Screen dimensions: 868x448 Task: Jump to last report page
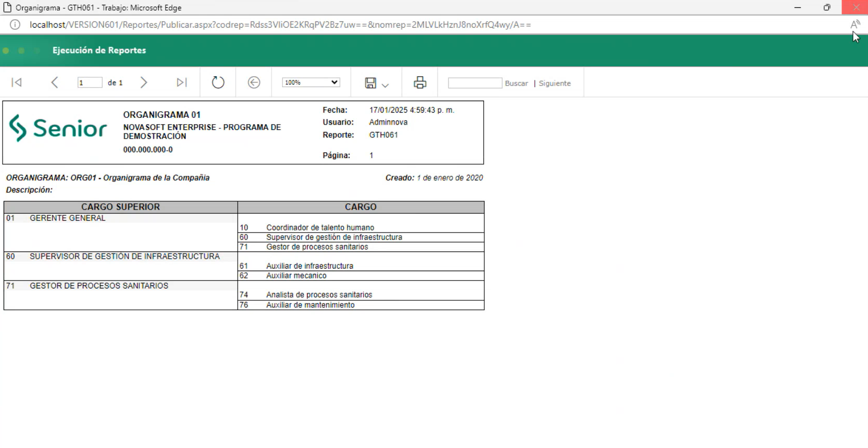(181, 82)
